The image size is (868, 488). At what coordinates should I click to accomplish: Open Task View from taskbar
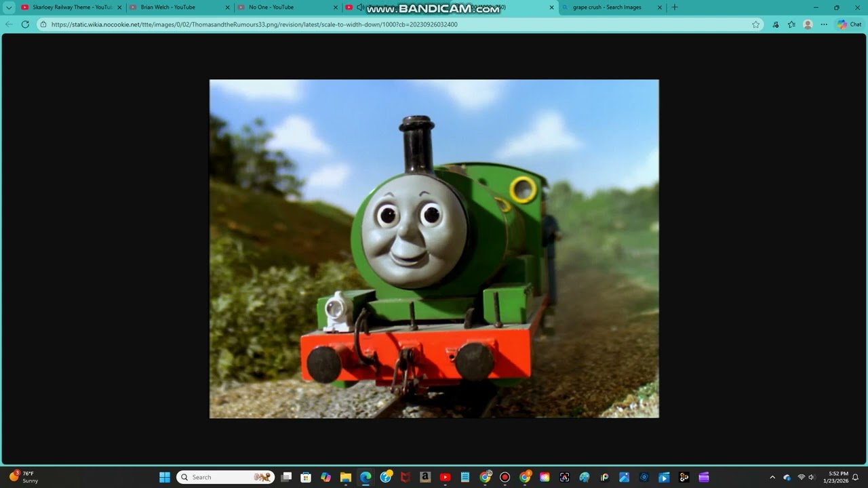286,477
